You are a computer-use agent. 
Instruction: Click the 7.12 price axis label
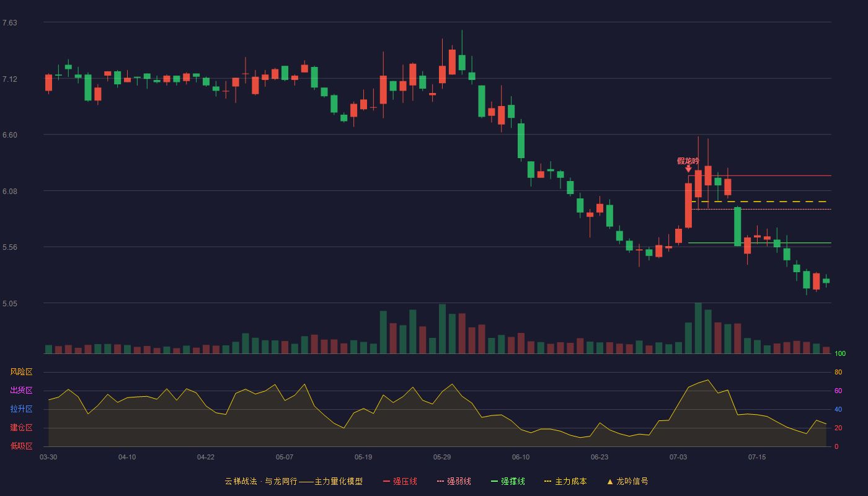point(10,79)
